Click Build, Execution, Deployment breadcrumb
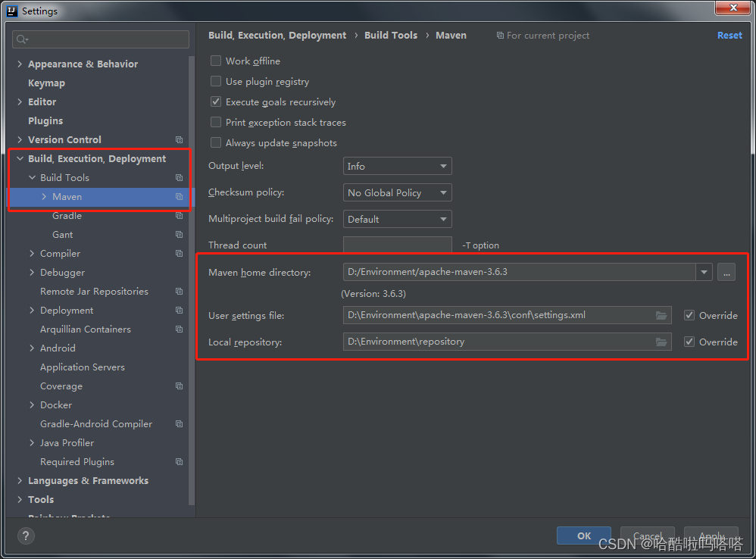Image resolution: width=756 pixels, height=559 pixels. coord(277,35)
